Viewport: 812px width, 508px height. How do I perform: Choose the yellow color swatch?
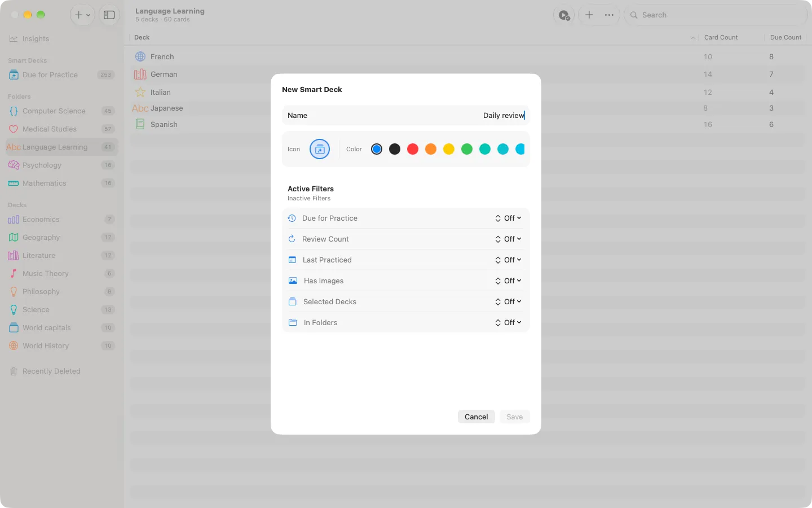click(449, 149)
